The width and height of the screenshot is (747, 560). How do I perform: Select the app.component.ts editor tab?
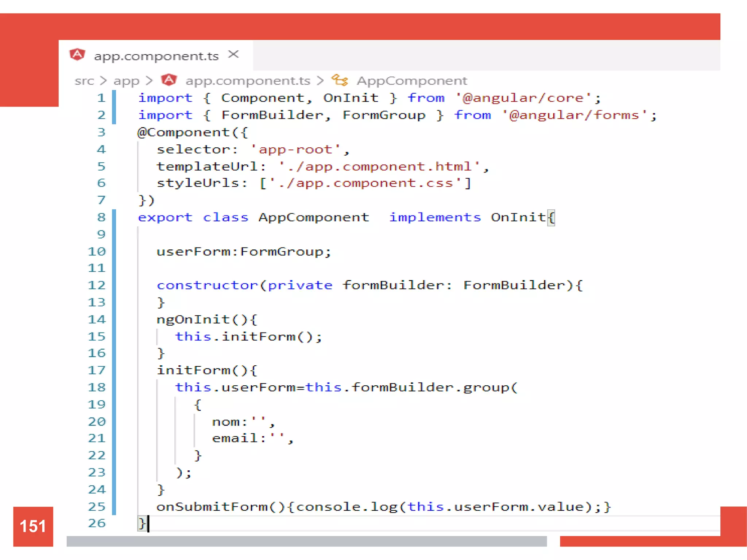point(156,56)
